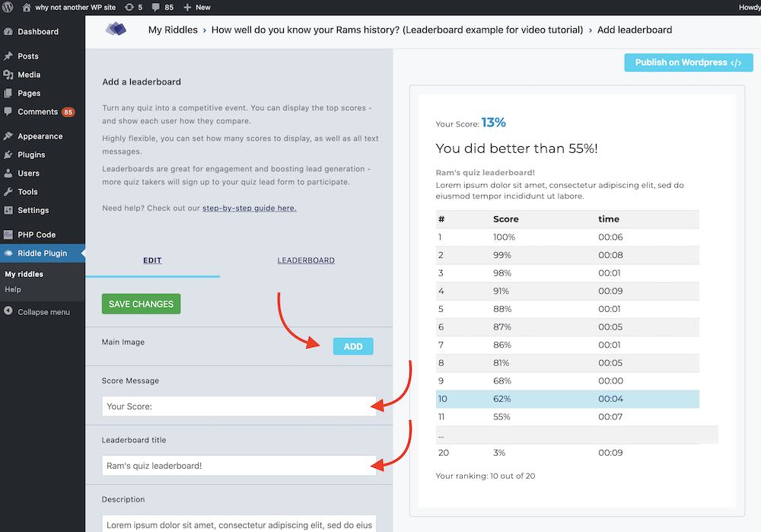Click the Dashboard gauge icon
This screenshot has height=532, width=761.
click(x=8, y=31)
